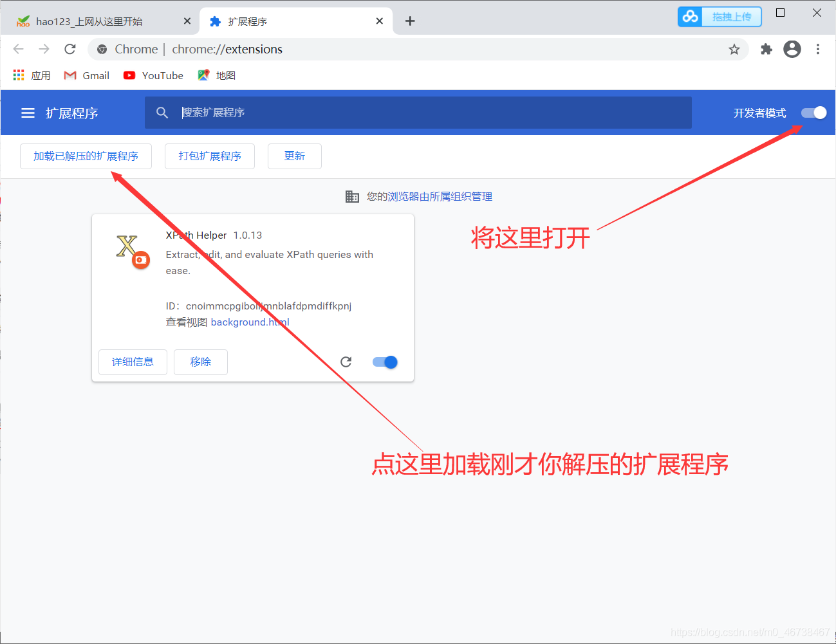
Task: Open the Chrome profile avatar
Action: (x=792, y=49)
